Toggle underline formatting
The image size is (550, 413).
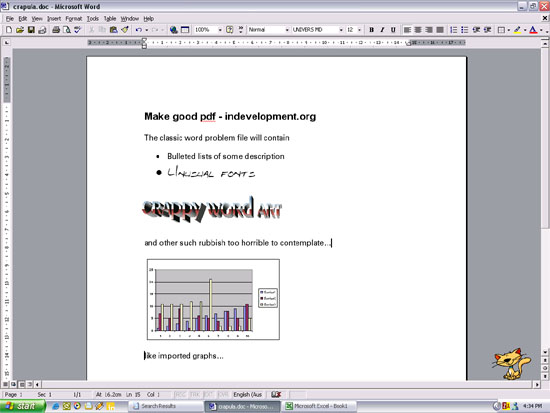click(x=393, y=30)
